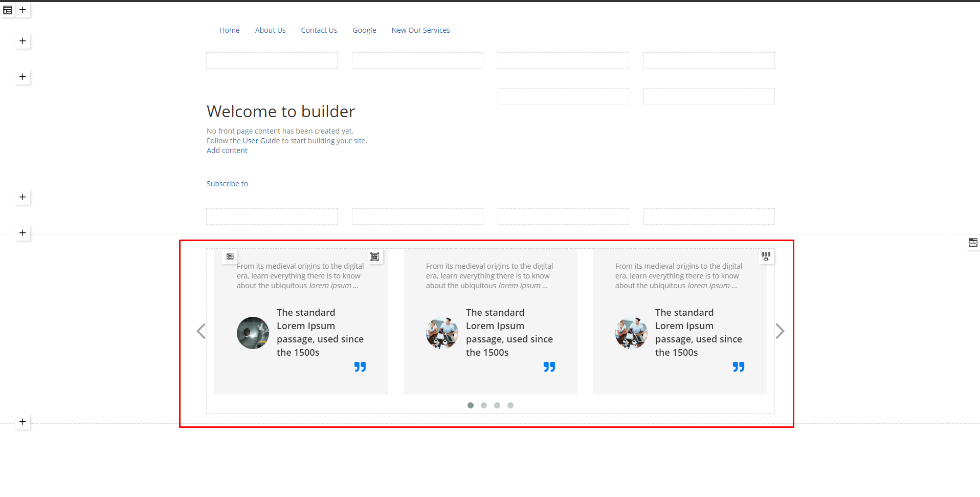Follow the User Guide link
The width and height of the screenshot is (980, 497).
click(261, 141)
